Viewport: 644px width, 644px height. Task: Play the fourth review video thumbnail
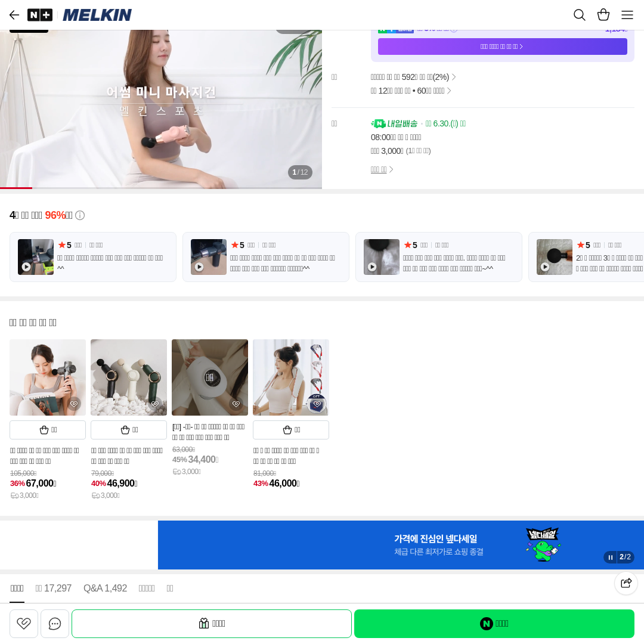tap(555, 256)
